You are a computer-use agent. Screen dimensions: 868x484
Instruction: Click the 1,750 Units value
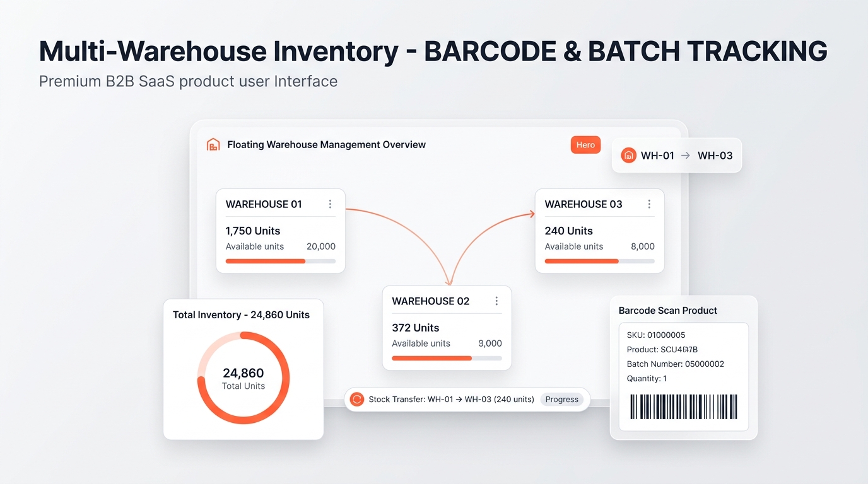[253, 231]
